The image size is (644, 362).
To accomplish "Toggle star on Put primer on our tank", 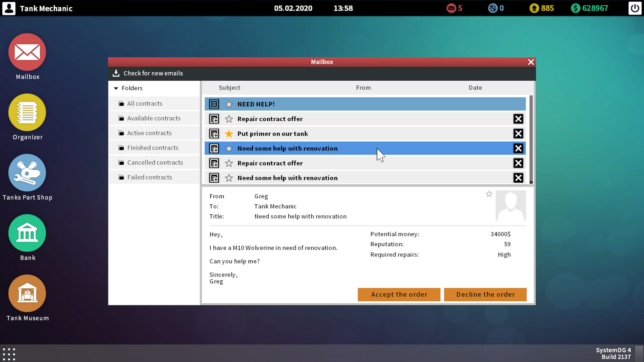I will tap(229, 133).
